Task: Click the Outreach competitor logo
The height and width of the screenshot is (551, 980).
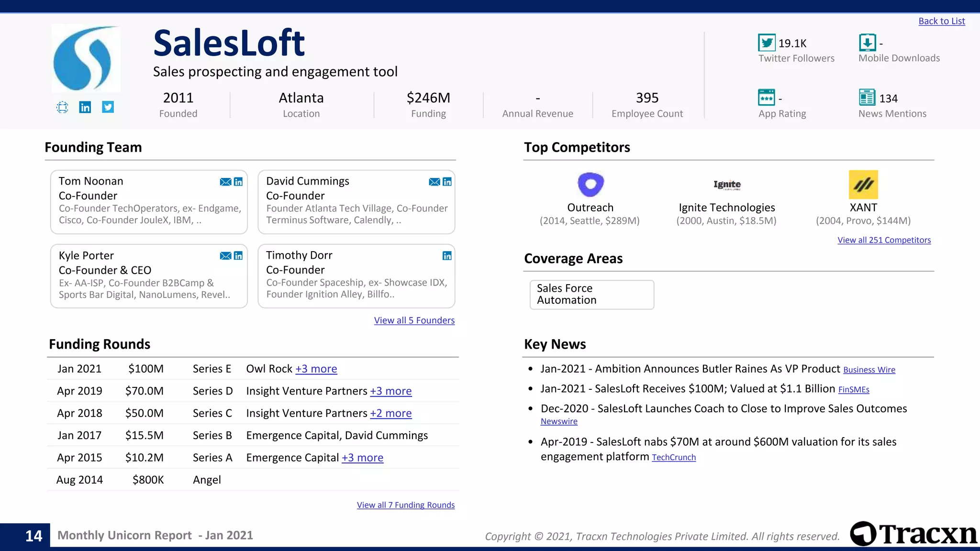Action: 590,184
